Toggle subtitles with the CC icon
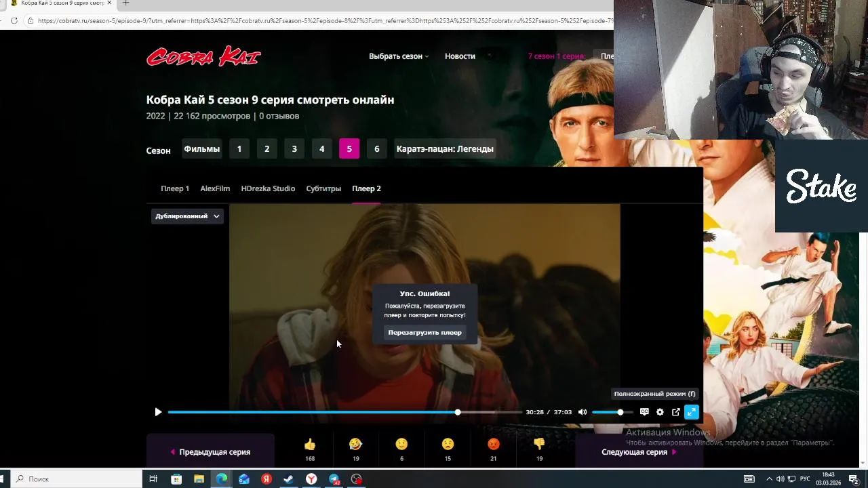This screenshot has height=488, width=868. tap(644, 412)
